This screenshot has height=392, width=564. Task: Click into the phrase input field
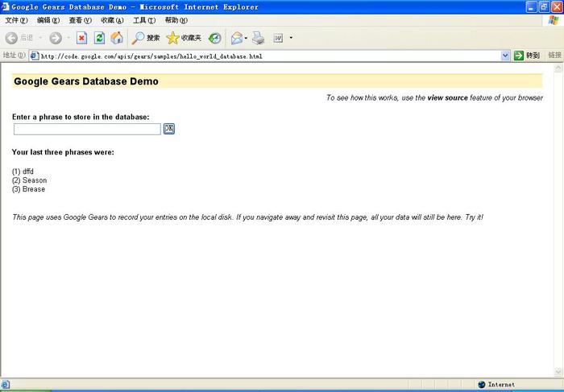coord(87,129)
